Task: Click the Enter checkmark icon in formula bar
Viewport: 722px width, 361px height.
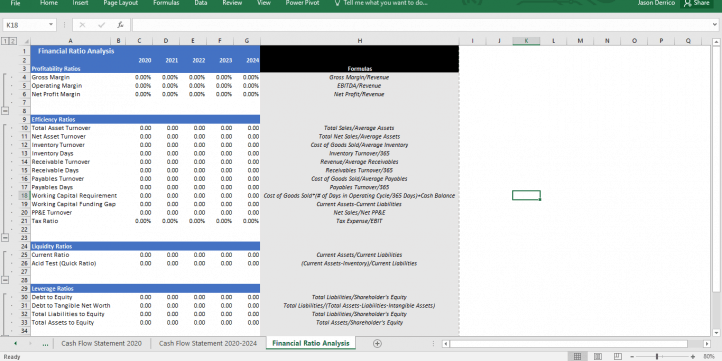Action: point(101,25)
